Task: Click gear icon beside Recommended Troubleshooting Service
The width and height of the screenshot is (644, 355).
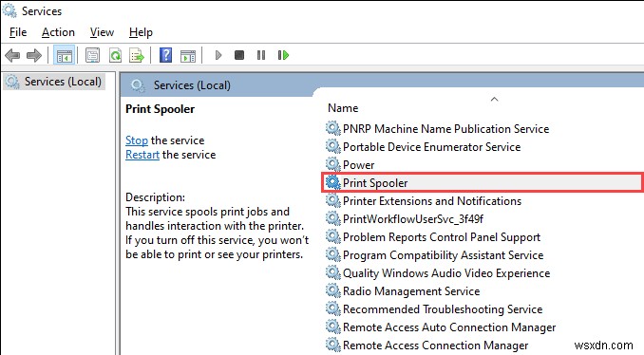Action: [x=333, y=309]
